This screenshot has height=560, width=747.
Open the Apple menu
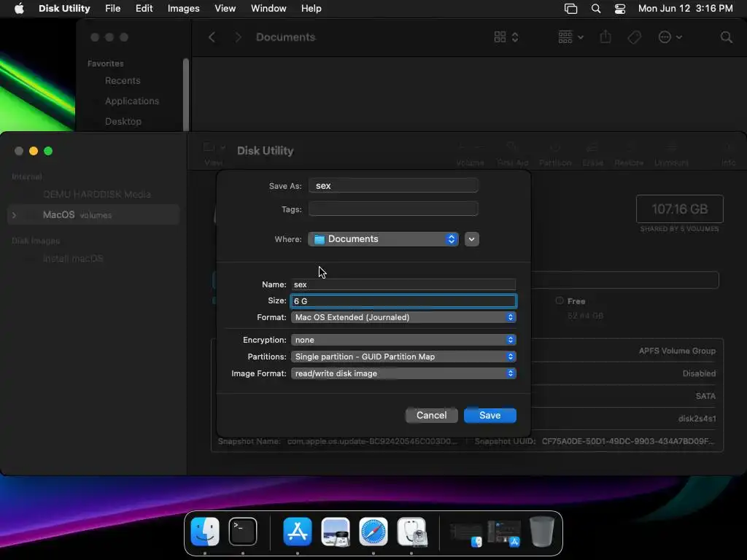(19, 9)
